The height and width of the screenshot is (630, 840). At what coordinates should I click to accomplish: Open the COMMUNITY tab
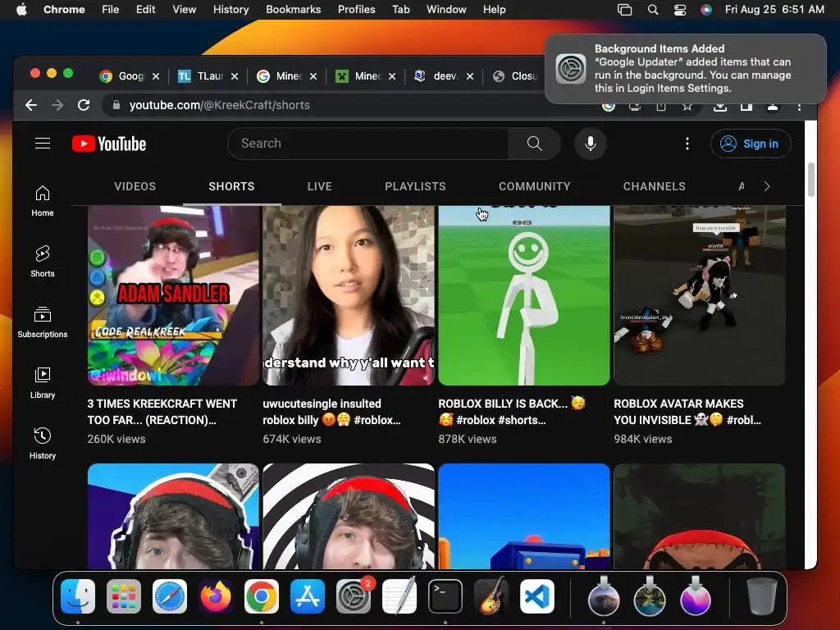pyautogui.click(x=535, y=186)
